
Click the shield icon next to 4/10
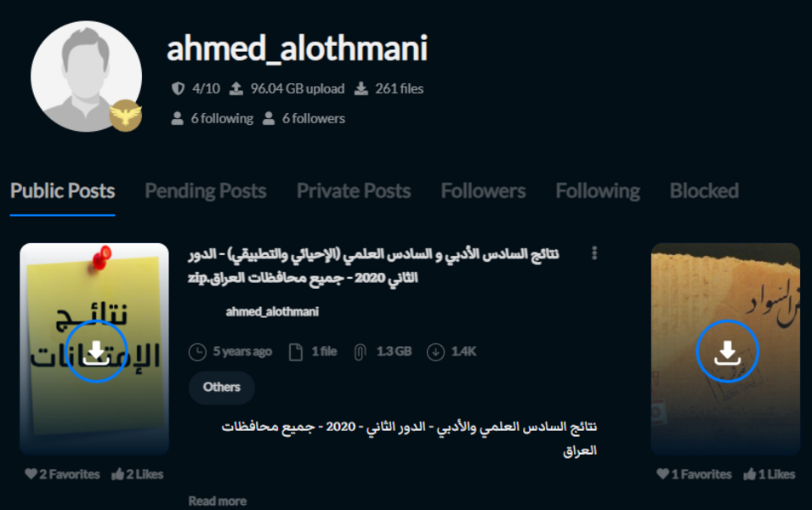(178, 88)
